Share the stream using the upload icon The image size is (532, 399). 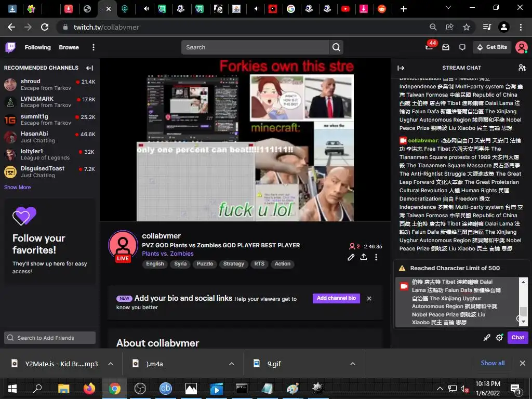364,257
